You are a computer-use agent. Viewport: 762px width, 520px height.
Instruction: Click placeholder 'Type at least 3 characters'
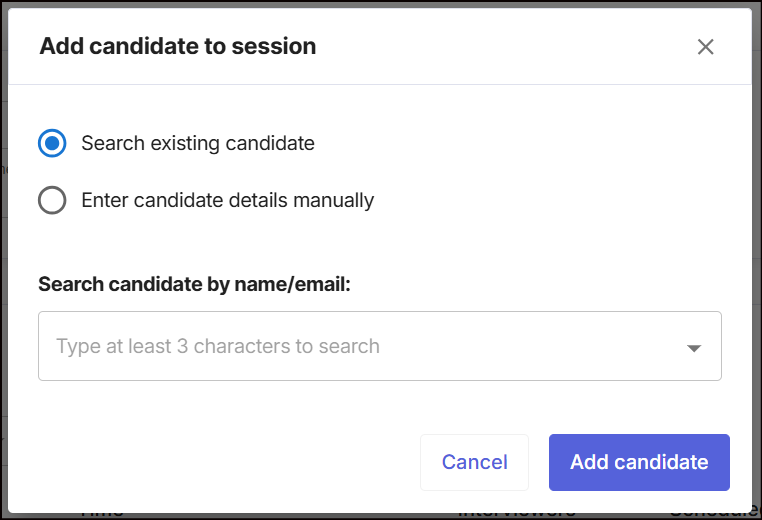(x=218, y=347)
